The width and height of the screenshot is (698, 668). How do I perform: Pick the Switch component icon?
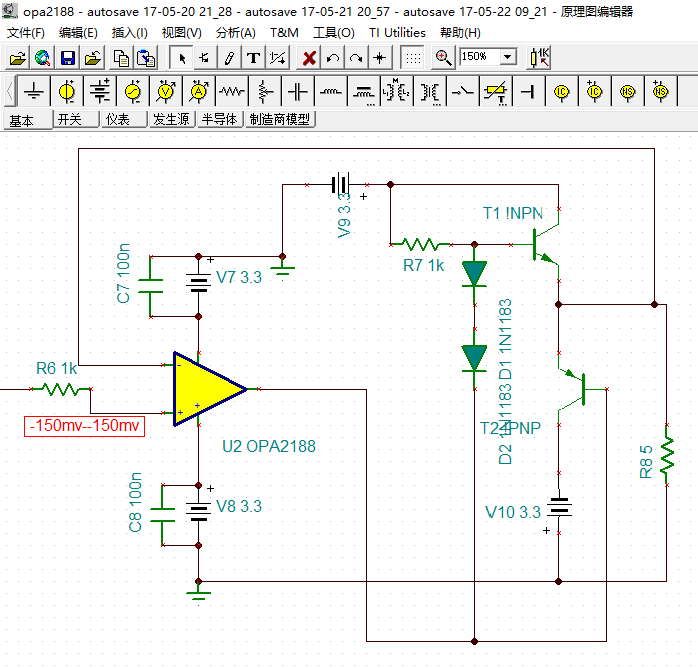click(x=463, y=92)
